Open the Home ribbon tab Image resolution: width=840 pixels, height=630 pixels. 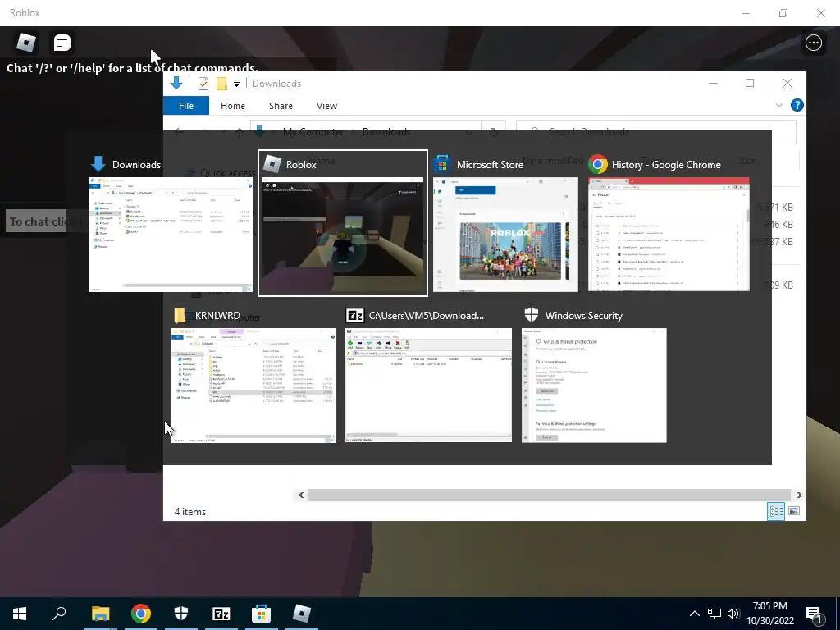[233, 106]
